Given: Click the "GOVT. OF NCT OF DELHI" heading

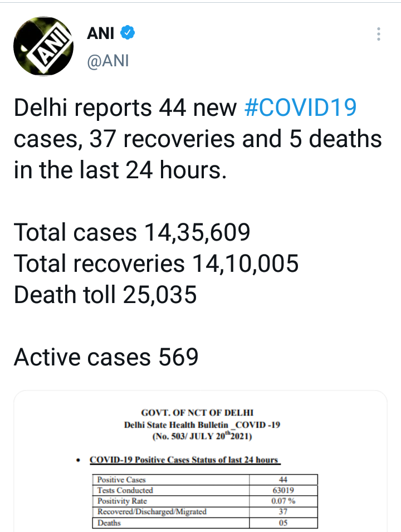Looking at the screenshot, I should (198, 413).
